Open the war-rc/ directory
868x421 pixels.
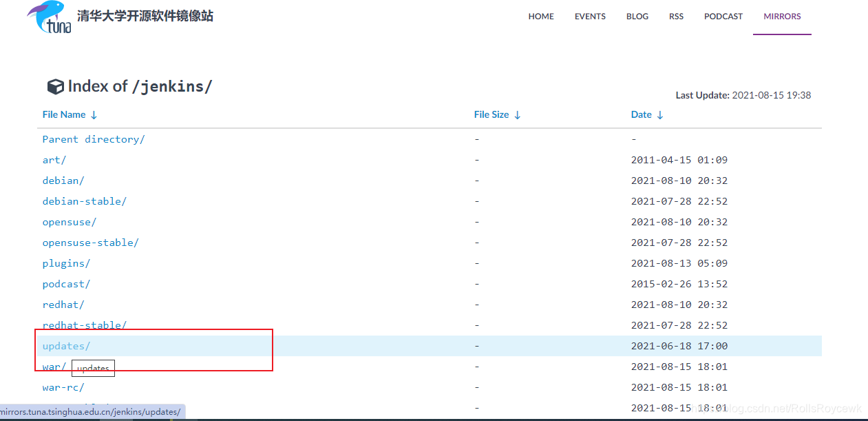pyautogui.click(x=63, y=387)
